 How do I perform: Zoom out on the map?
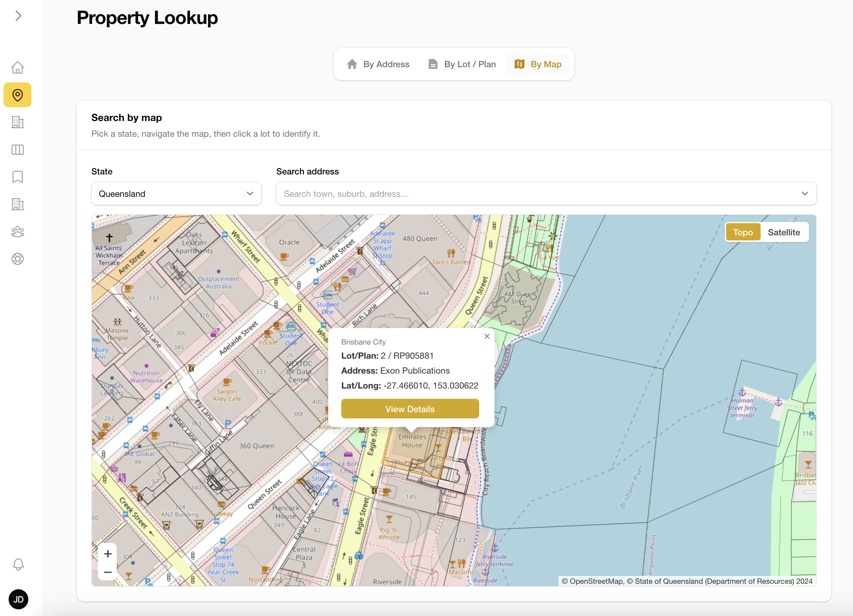[x=108, y=572]
